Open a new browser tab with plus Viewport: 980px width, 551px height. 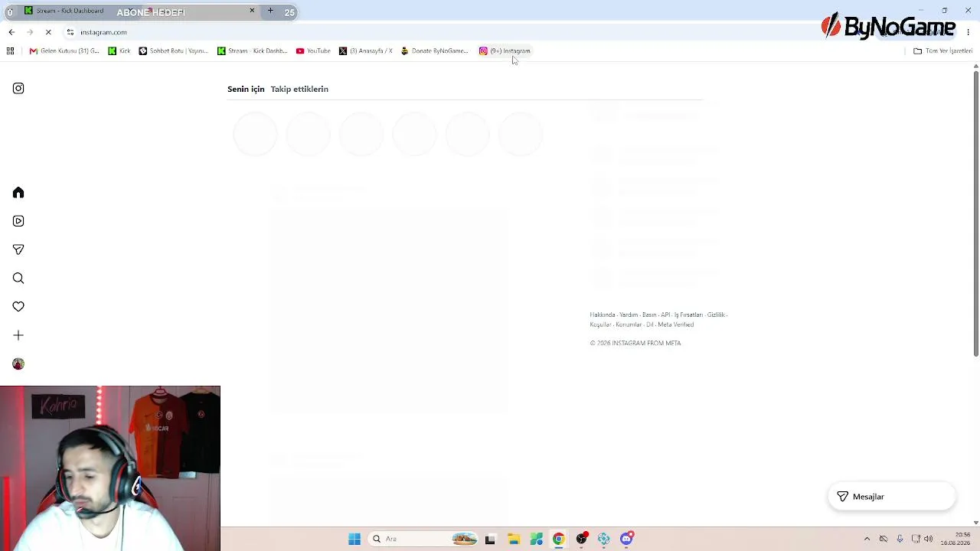click(x=270, y=11)
